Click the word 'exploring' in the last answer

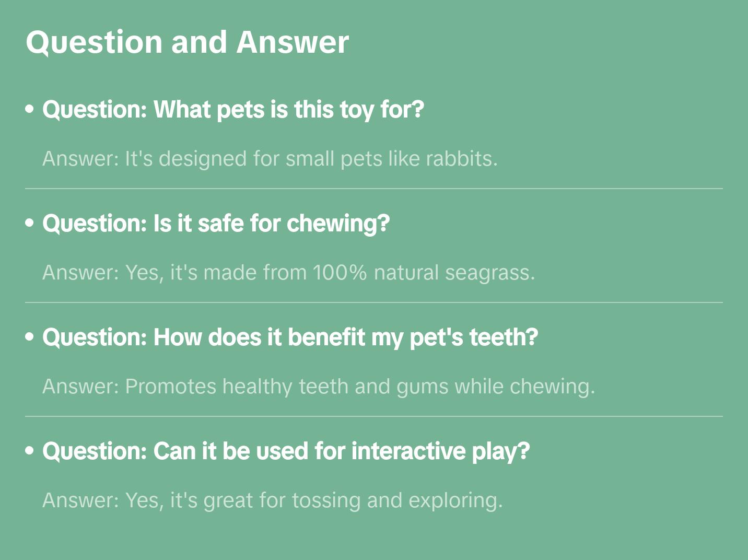pyautogui.click(x=455, y=500)
